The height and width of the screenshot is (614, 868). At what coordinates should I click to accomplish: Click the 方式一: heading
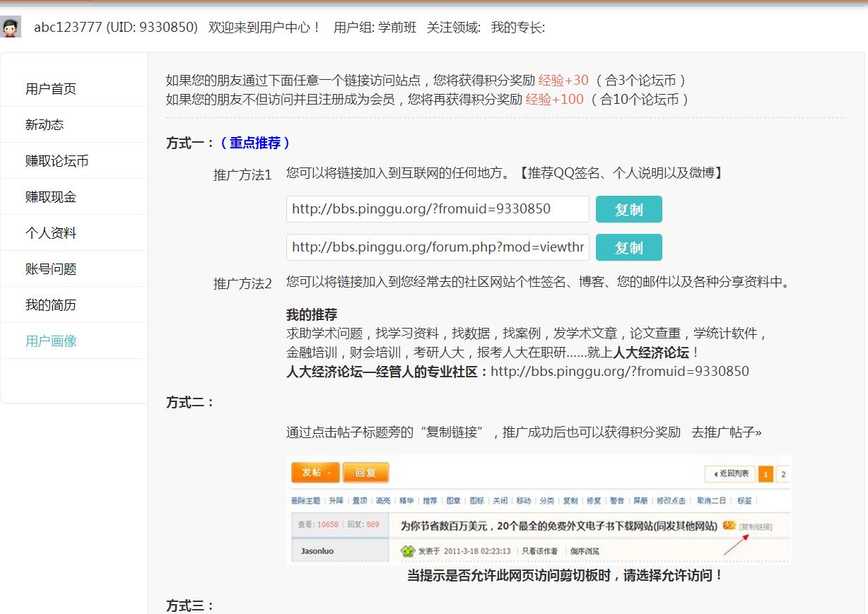[190, 143]
